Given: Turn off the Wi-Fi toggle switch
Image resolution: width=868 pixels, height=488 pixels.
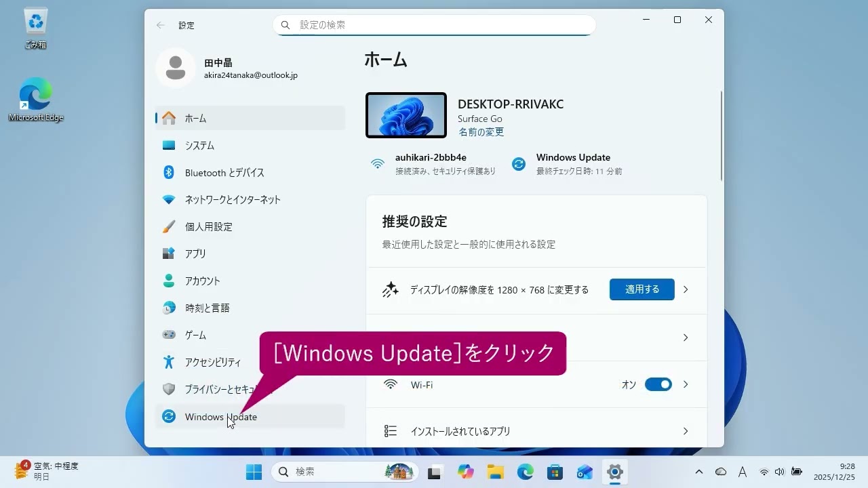Looking at the screenshot, I should pyautogui.click(x=658, y=384).
